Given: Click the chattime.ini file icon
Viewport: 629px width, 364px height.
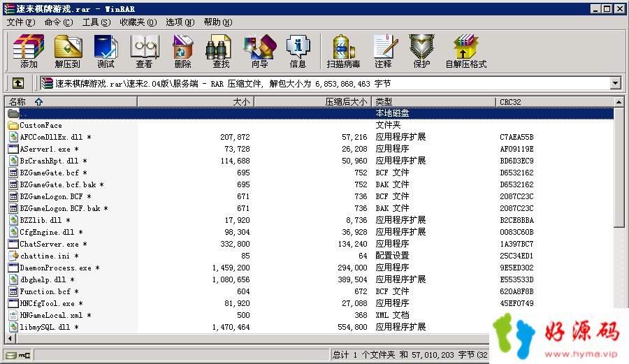Looking at the screenshot, I should click(x=13, y=256).
